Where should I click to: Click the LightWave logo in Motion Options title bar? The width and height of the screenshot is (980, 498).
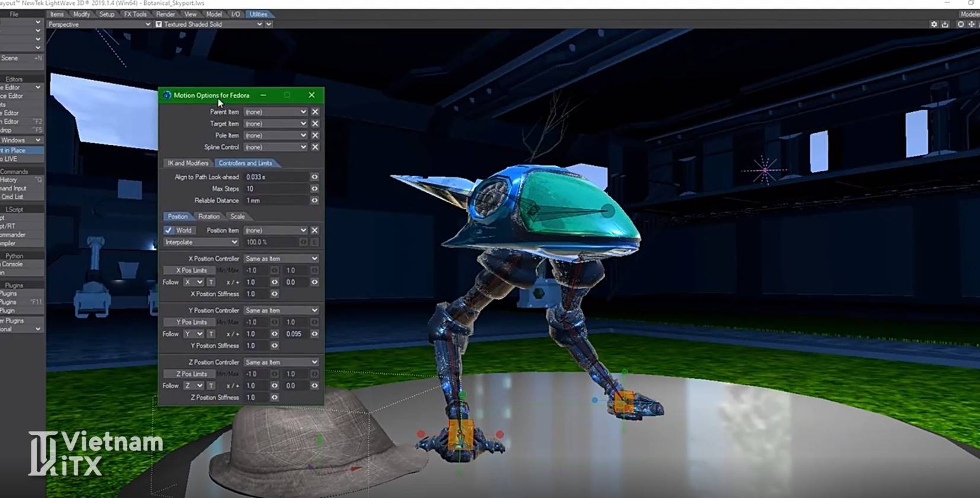tap(167, 95)
